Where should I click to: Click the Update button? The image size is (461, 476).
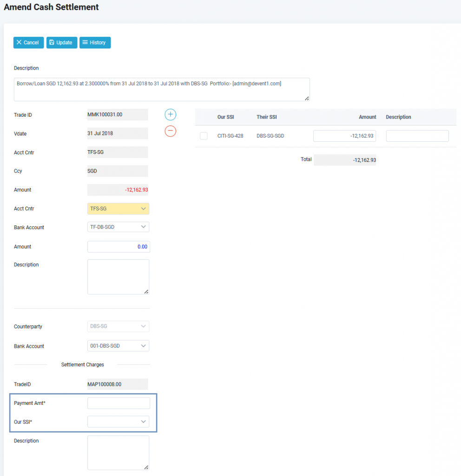click(x=62, y=42)
